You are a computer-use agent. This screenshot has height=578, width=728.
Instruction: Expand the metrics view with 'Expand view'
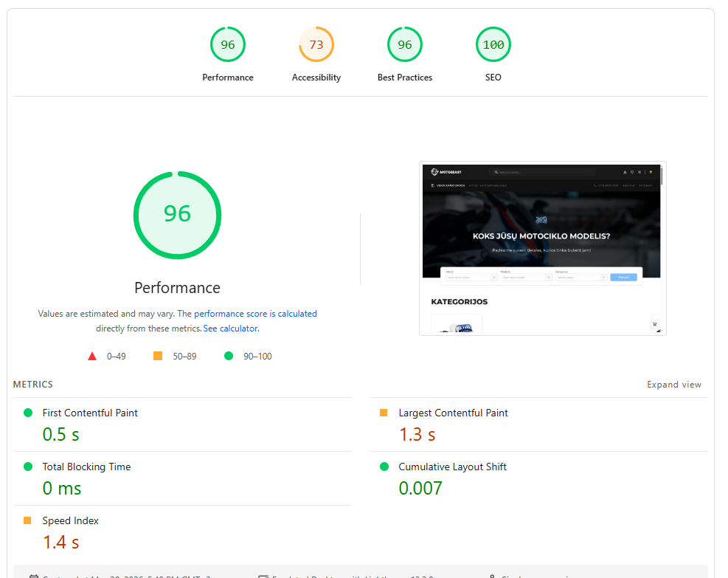[674, 385]
